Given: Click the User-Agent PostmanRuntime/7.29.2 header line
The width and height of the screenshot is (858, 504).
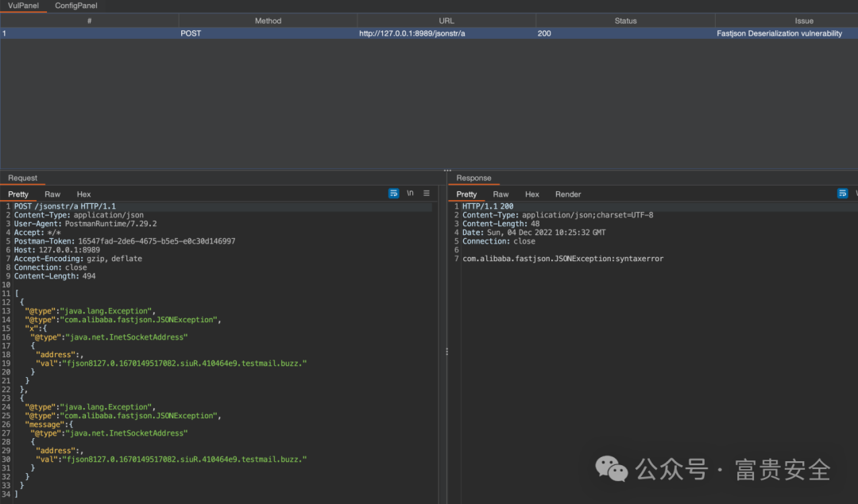Looking at the screenshot, I should tap(85, 224).
